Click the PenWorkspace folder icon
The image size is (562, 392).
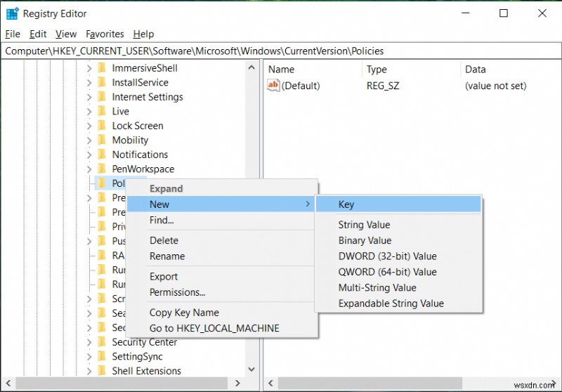[102, 169]
